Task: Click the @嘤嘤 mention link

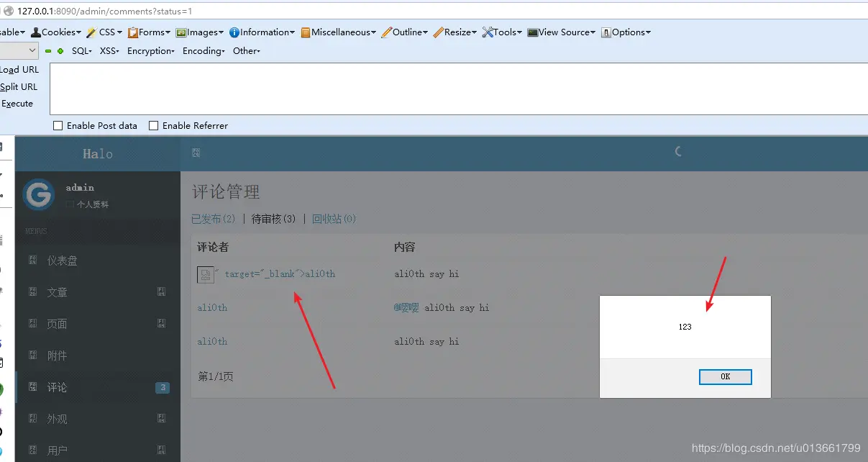Action: click(406, 307)
